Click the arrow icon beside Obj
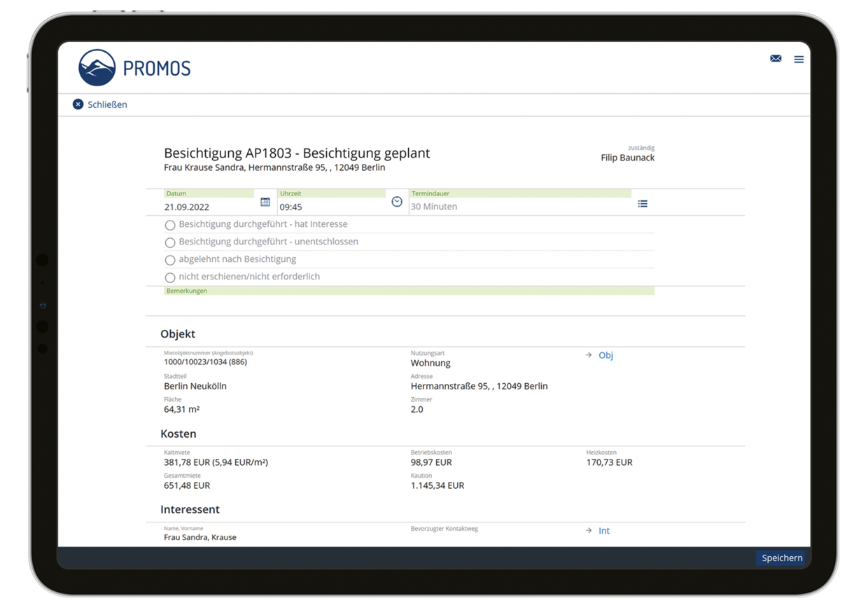This screenshot has height=608, width=868. pyautogui.click(x=589, y=356)
